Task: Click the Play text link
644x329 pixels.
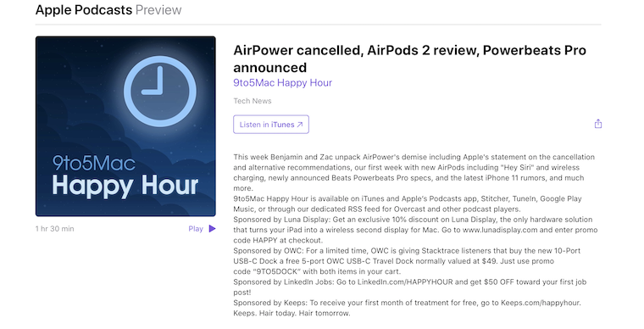Action: point(196,229)
